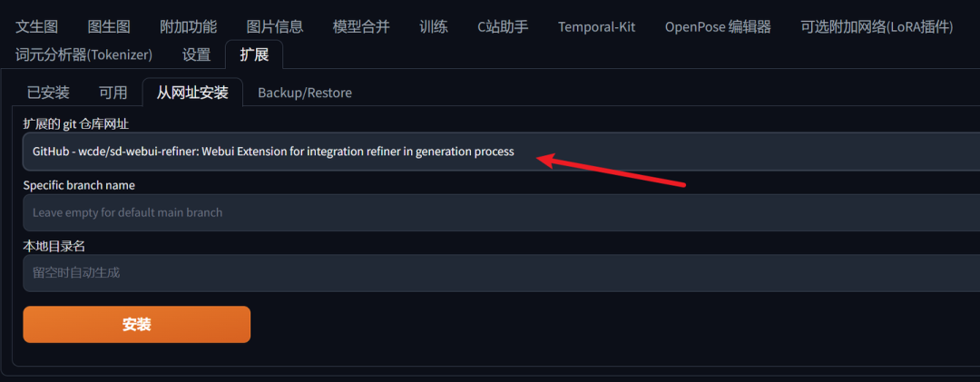
Task: Switch to the 图生图 tab
Action: coord(109,26)
